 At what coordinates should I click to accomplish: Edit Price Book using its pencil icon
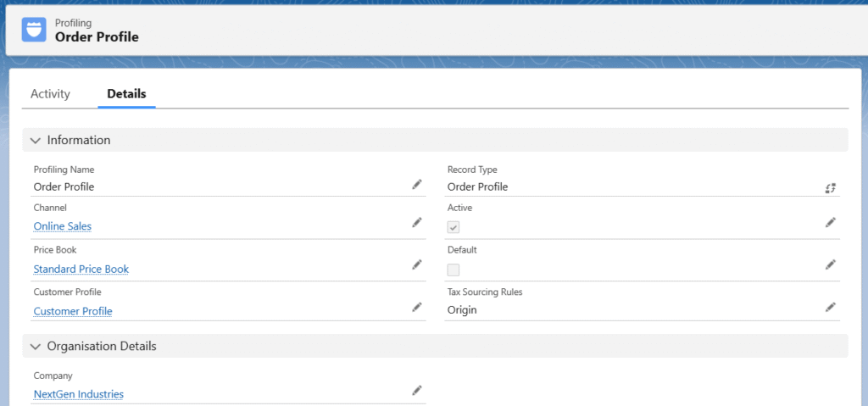416,264
